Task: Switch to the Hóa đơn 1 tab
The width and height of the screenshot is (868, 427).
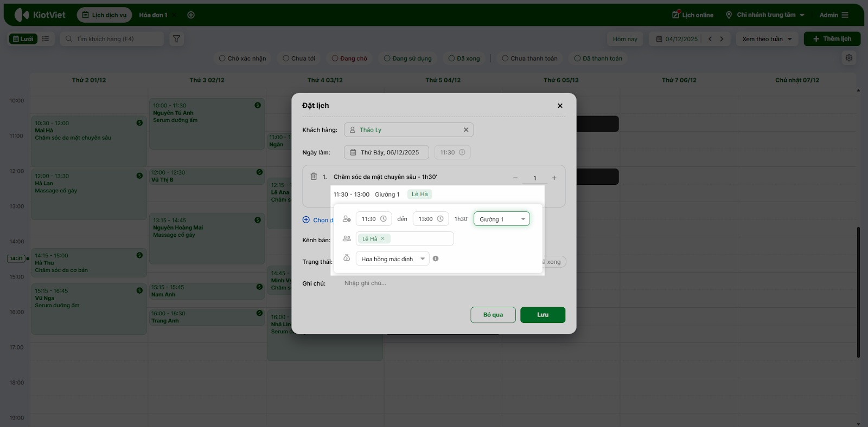Action: tap(153, 15)
